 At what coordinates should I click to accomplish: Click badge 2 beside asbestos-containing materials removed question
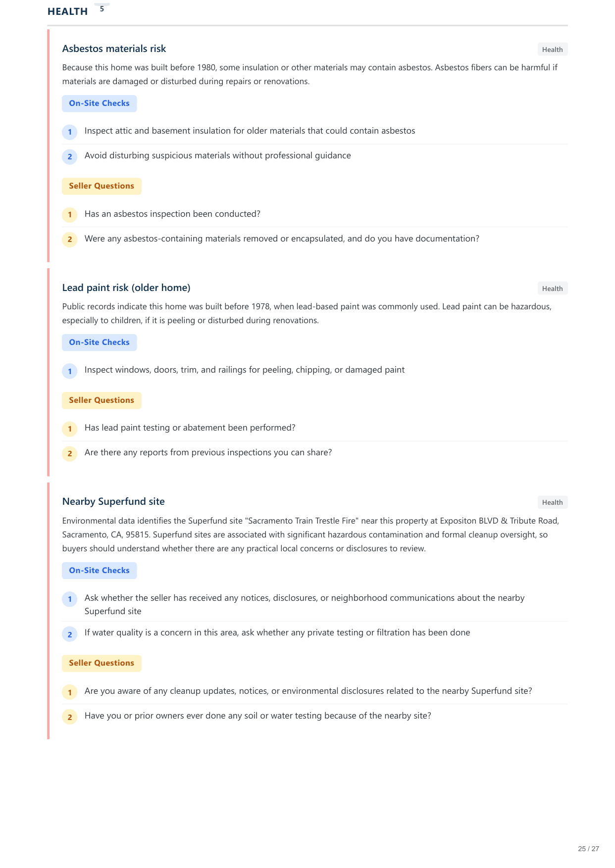[x=70, y=240]
